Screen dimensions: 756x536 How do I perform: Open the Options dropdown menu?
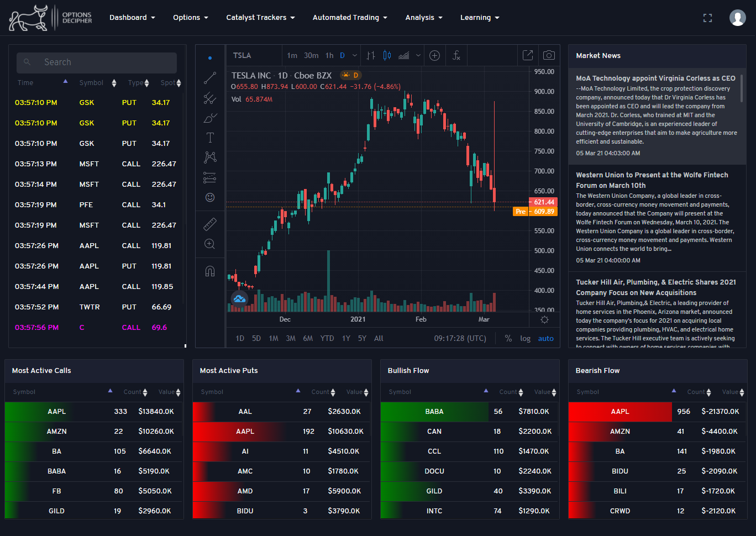click(x=191, y=17)
